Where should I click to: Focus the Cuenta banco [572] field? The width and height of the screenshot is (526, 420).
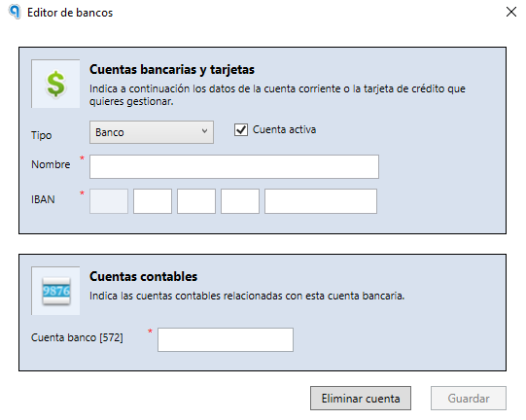[x=226, y=340]
